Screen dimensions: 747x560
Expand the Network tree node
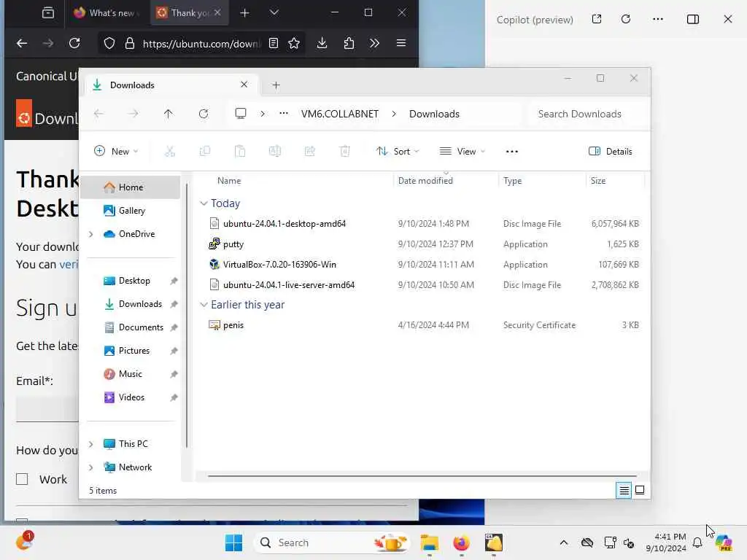click(91, 467)
